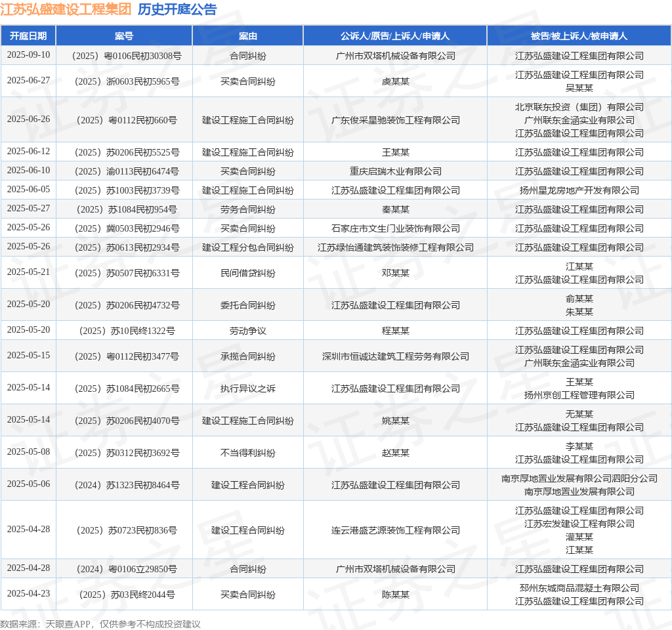Click the 民间借贷纠纷 cause cell

(x=247, y=273)
